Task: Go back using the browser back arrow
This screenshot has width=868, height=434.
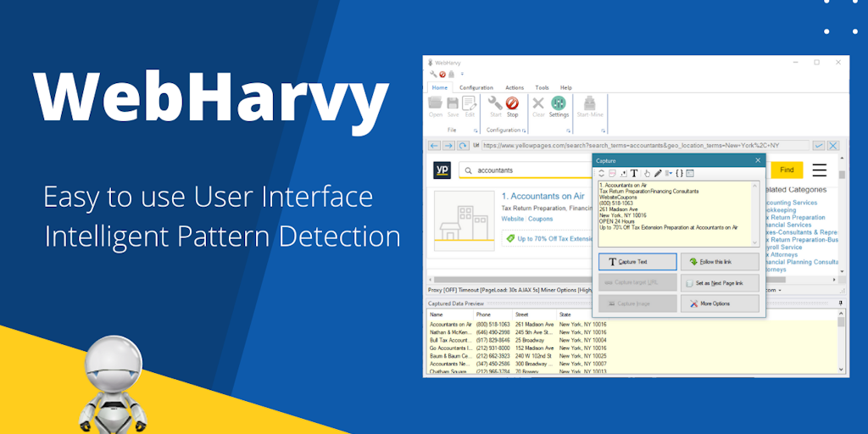Action: point(434,146)
